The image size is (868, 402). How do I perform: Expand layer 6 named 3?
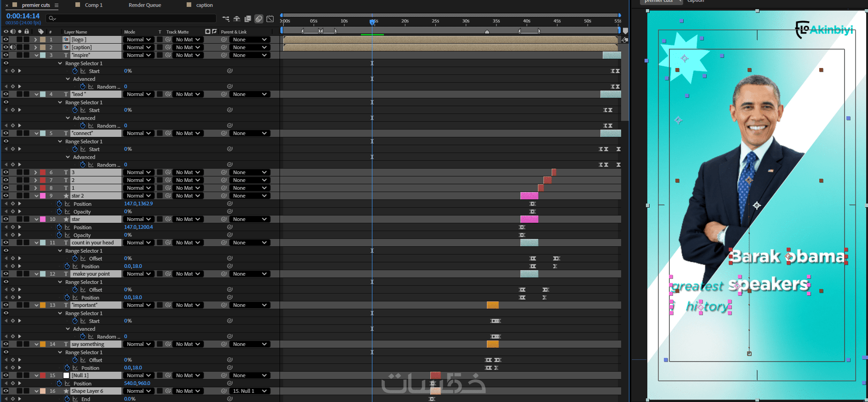(36, 172)
